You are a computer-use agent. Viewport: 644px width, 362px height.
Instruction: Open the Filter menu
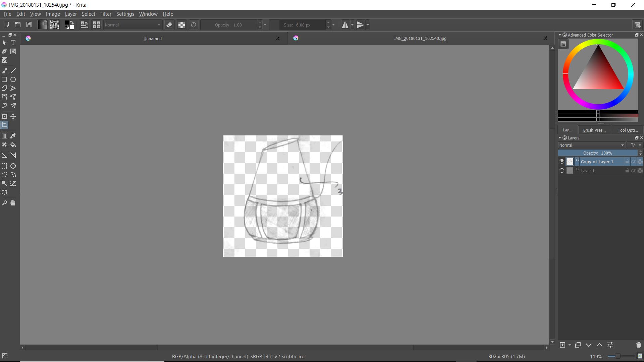point(106,14)
